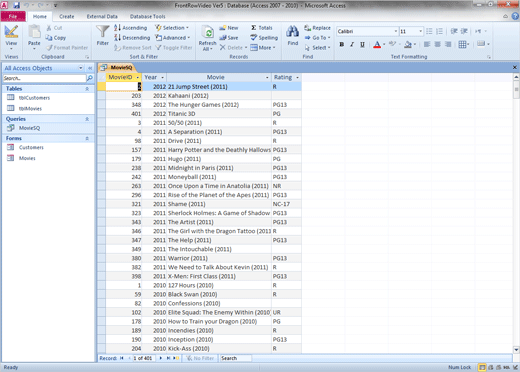Open the Selection filter dropdown
The height and width of the screenshot is (372, 520).
click(x=172, y=28)
